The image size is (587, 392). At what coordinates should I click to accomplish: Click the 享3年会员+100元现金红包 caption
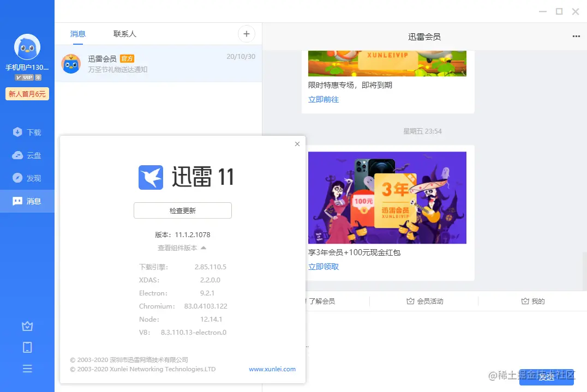pos(354,252)
